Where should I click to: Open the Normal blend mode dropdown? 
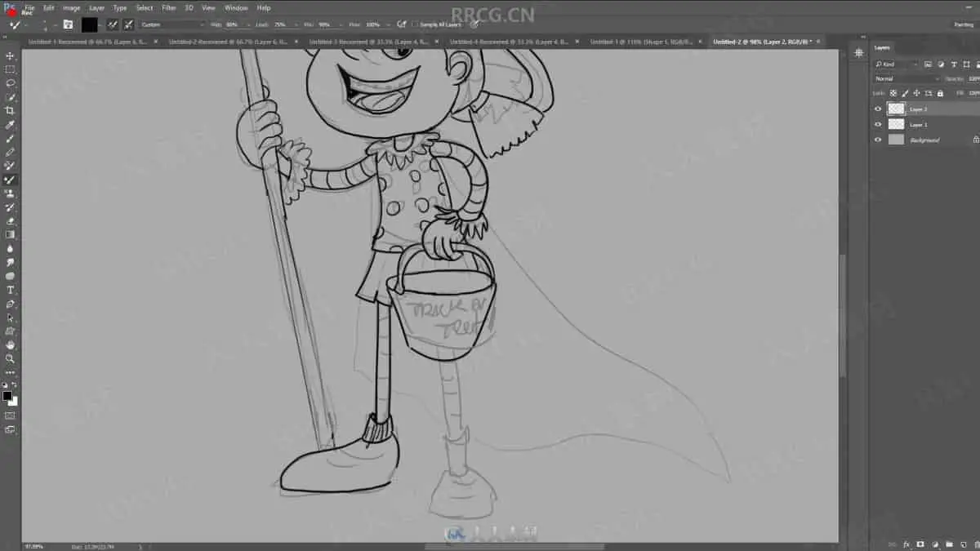[x=906, y=78]
